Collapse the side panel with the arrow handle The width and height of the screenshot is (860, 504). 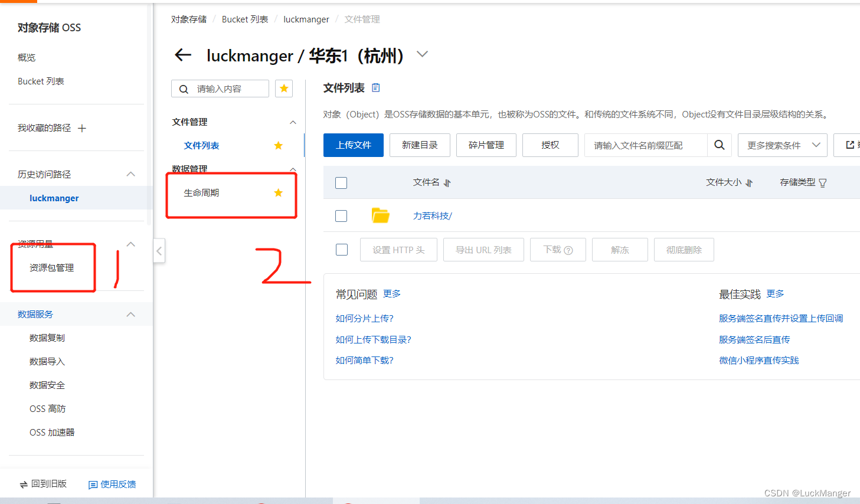(x=159, y=251)
